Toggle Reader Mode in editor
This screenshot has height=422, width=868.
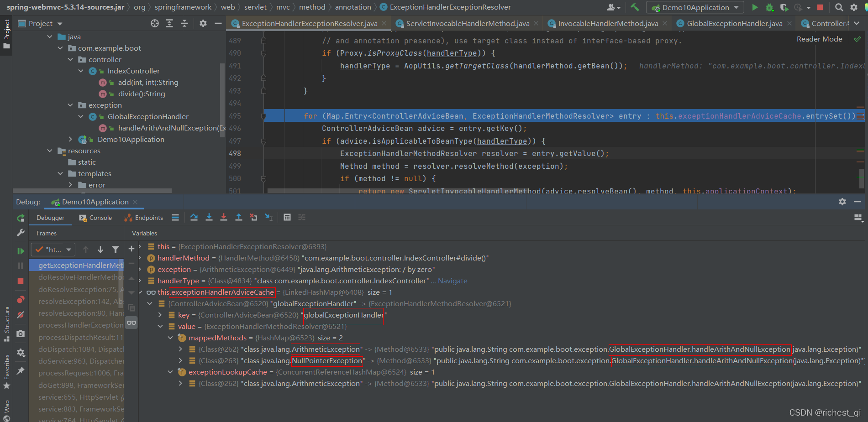click(x=819, y=39)
